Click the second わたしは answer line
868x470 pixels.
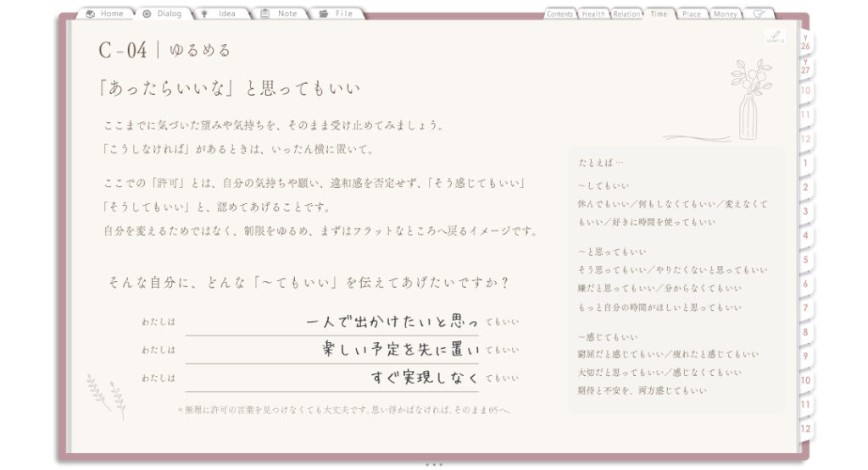pyautogui.click(x=332, y=350)
